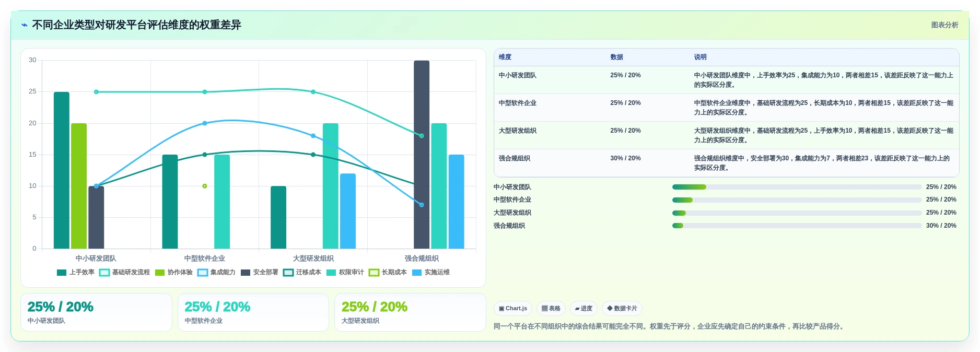The image size is (980, 352).
Task: Click the description starting 中小研发团队维度中
Action: (824, 80)
